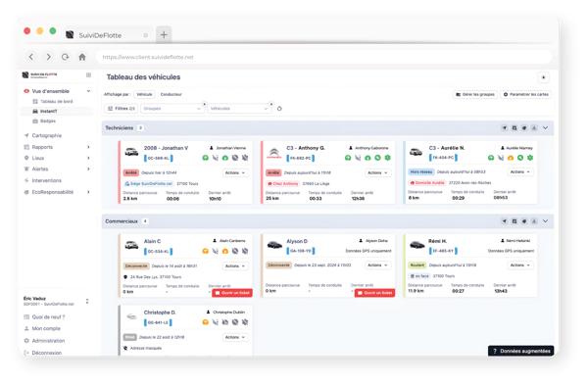Open Actions dropdown on Alyson D card
The image size is (588, 385).
click(378, 265)
